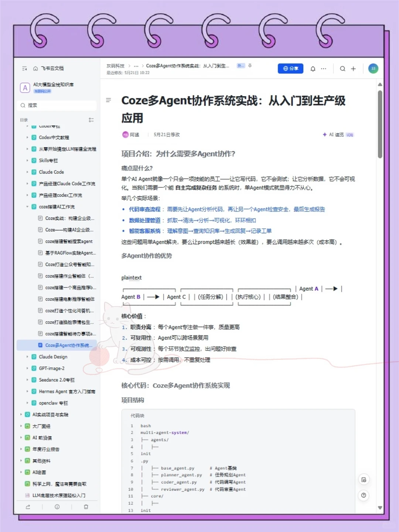Click the document vertical scrollbar thumb
This screenshot has width=399, height=532.
click(x=380, y=124)
